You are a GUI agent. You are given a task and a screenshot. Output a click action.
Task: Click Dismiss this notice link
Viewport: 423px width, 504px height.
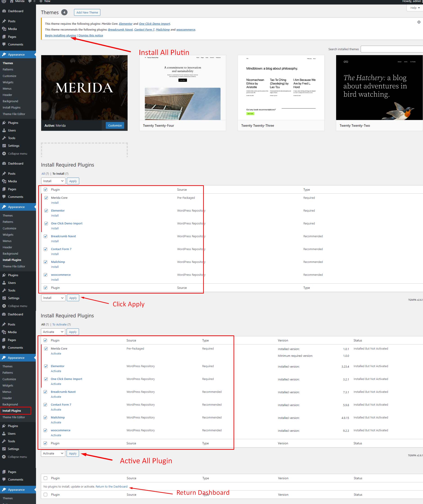pyautogui.click(x=91, y=36)
